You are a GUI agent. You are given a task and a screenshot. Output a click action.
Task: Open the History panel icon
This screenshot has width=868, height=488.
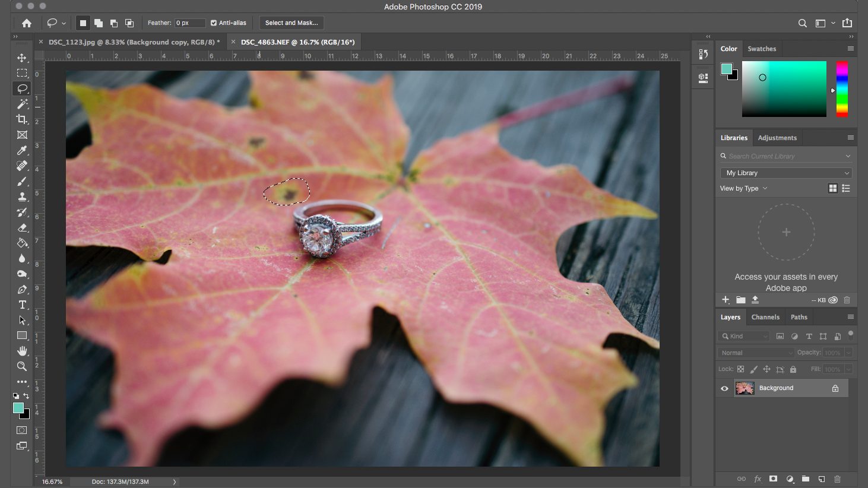click(x=704, y=54)
